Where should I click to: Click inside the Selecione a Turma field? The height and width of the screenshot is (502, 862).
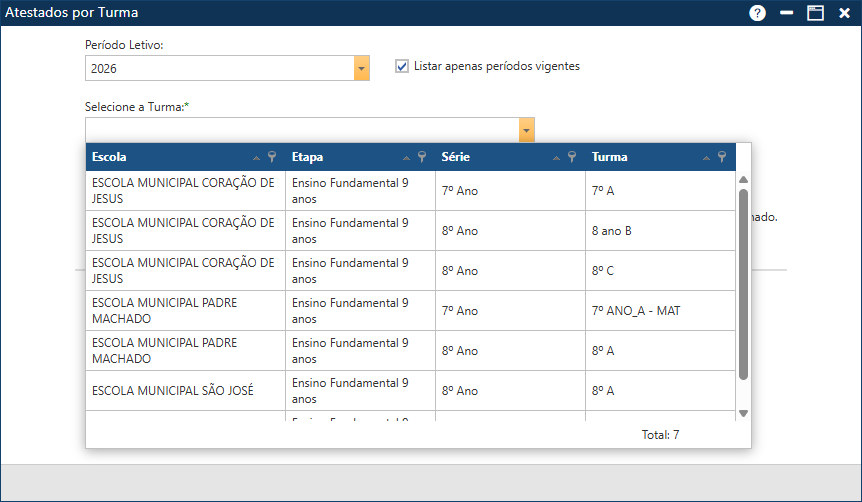(300, 130)
